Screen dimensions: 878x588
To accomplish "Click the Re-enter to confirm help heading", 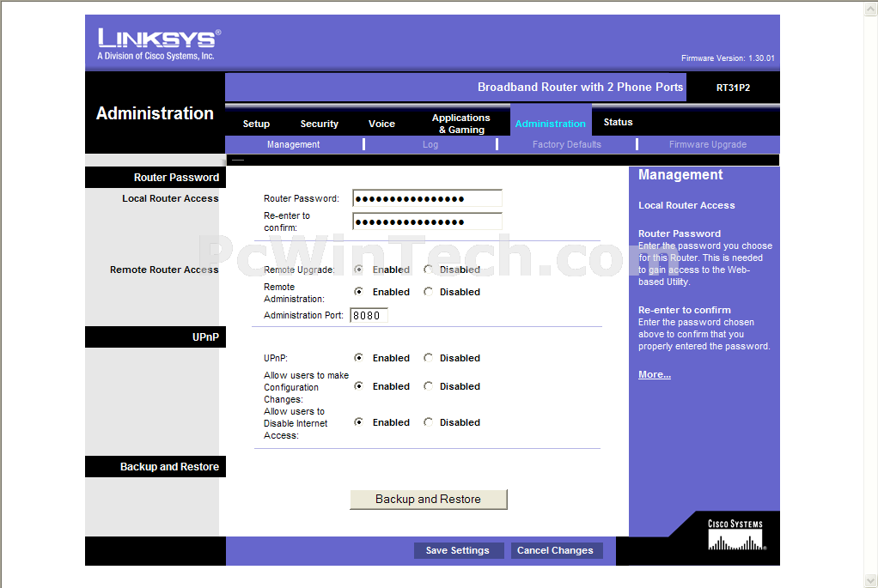I will point(684,310).
